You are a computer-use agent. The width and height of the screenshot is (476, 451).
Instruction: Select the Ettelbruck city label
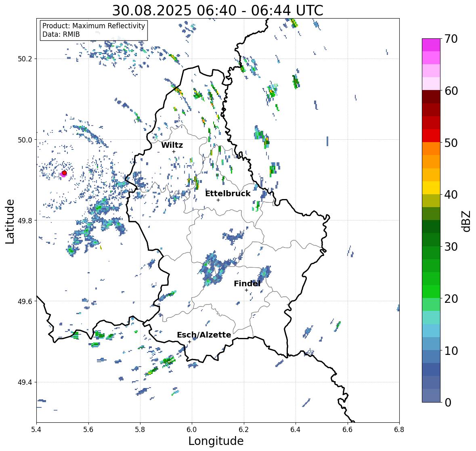228,193
